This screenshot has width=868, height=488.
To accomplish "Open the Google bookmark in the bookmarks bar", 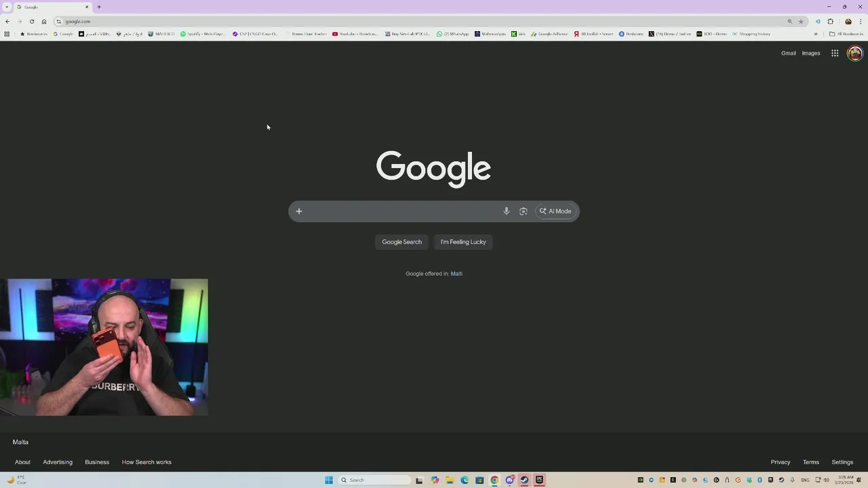I will point(63,34).
